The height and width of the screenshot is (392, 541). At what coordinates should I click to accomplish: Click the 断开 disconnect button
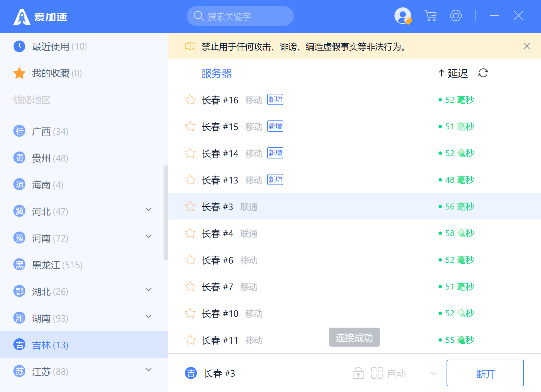[485, 373]
